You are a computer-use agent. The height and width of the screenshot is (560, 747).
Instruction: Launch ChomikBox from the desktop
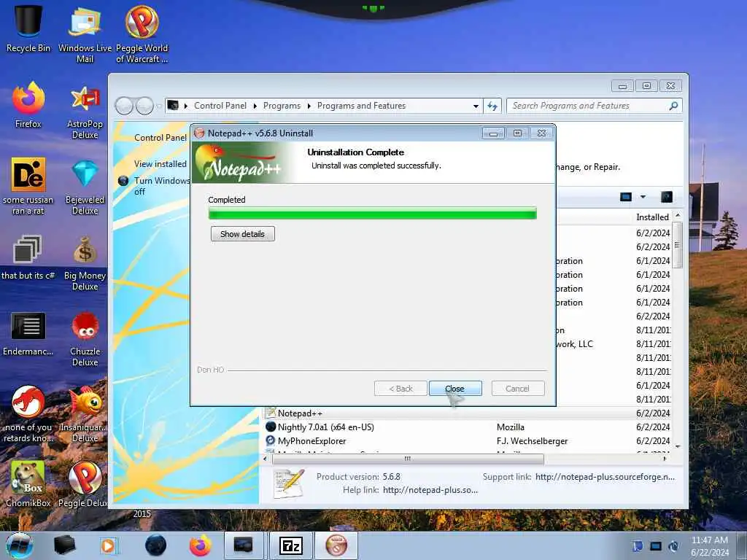tap(28, 483)
